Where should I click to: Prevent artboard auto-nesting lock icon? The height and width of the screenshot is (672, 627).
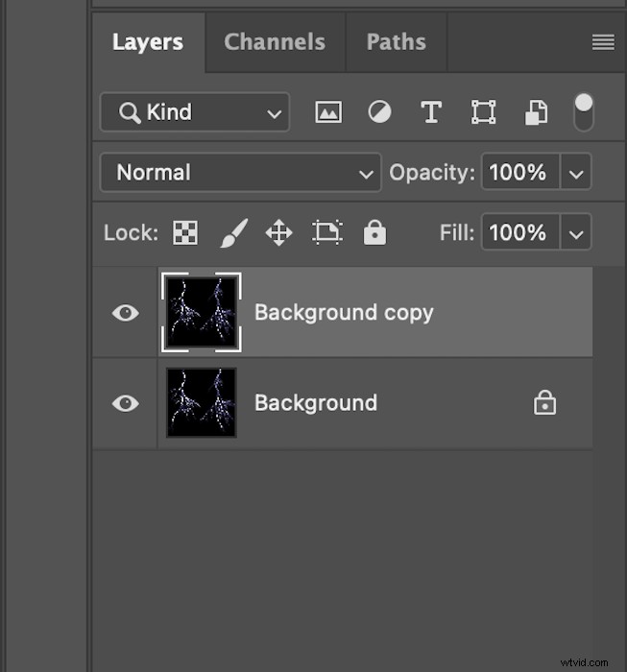click(x=326, y=232)
